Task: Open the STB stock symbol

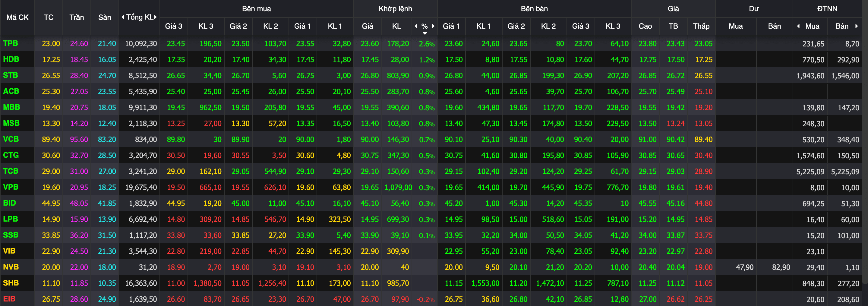Action: (x=11, y=75)
